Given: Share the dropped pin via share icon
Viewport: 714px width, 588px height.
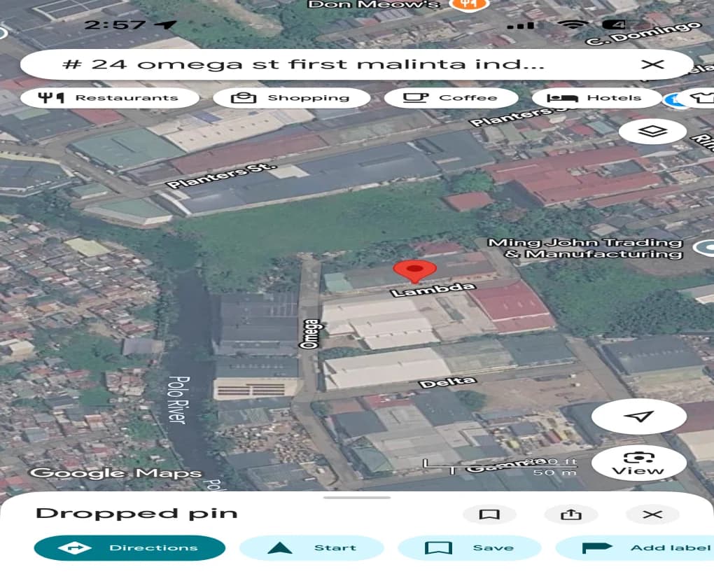Looking at the screenshot, I should coord(571,514).
